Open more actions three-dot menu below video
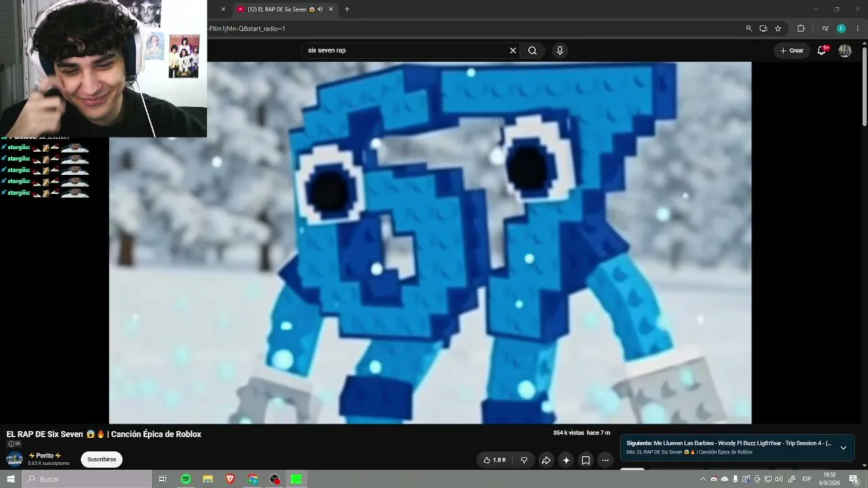This screenshot has width=868, height=488. click(x=606, y=460)
